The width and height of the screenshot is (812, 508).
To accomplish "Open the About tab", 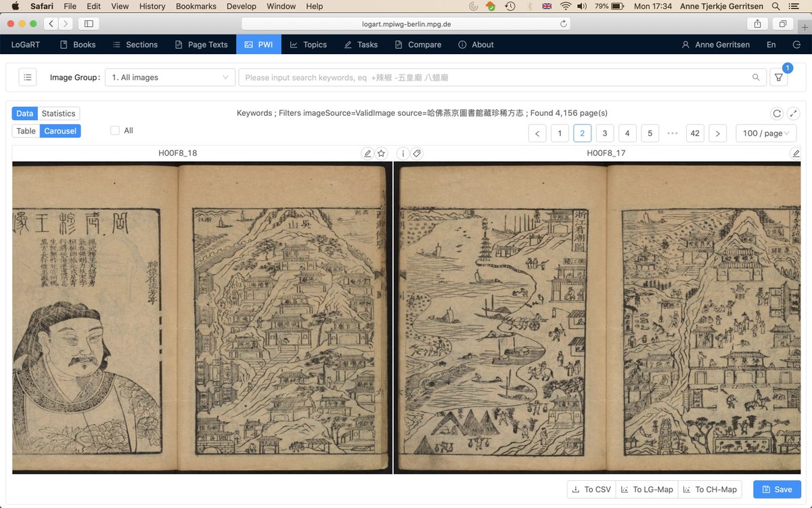I will point(476,45).
